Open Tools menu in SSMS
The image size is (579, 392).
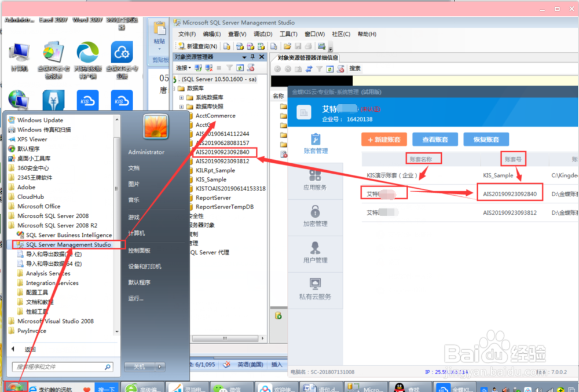(288, 34)
